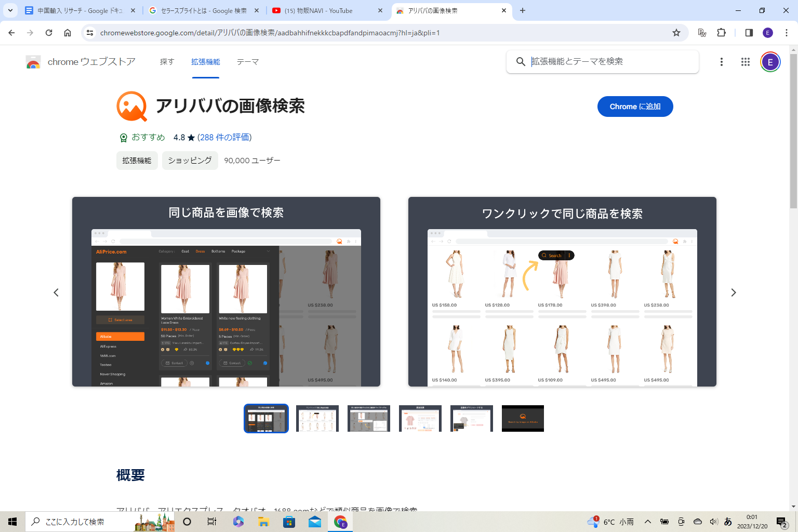Select the テーマ navigation tab

click(248, 62)
